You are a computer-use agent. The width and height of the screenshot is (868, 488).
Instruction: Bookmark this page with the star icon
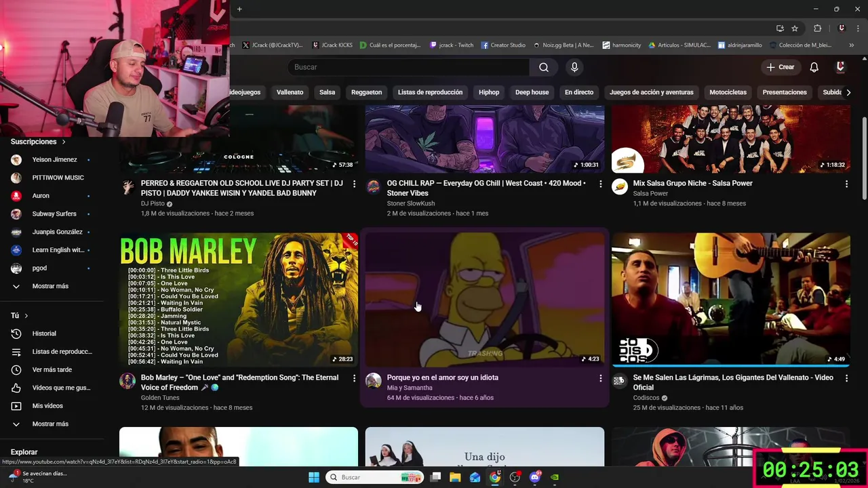click(795, 28)
